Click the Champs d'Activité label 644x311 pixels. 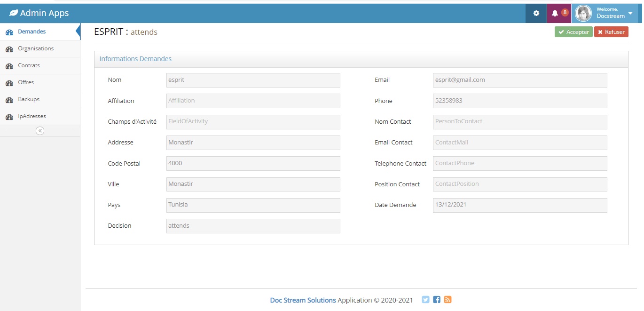132,122
